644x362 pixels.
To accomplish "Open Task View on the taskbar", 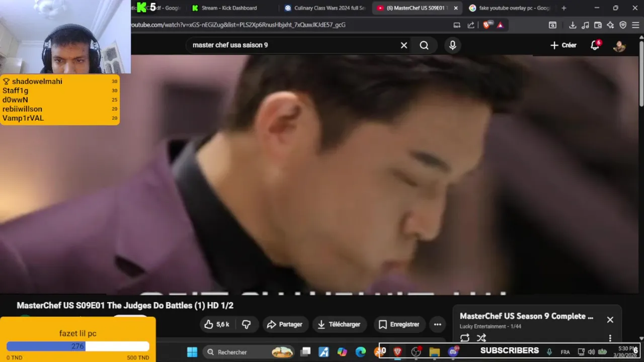I will click(x=305, y=352).
